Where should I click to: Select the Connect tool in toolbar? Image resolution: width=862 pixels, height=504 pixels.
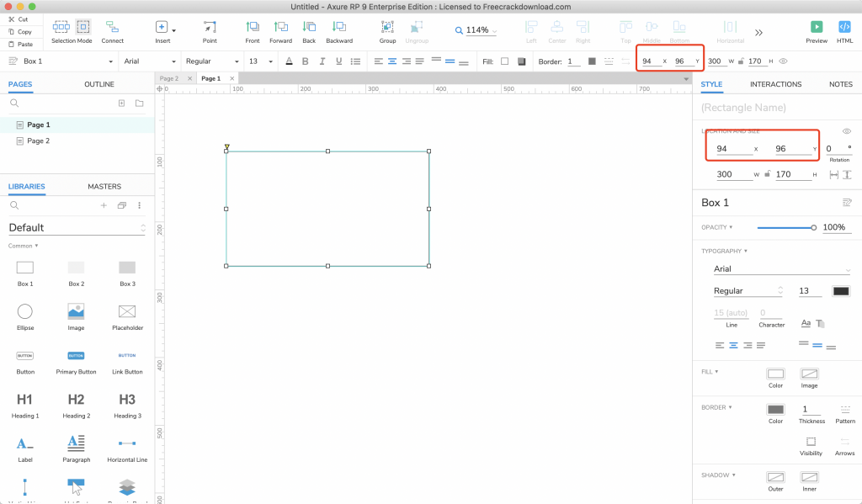112,28
